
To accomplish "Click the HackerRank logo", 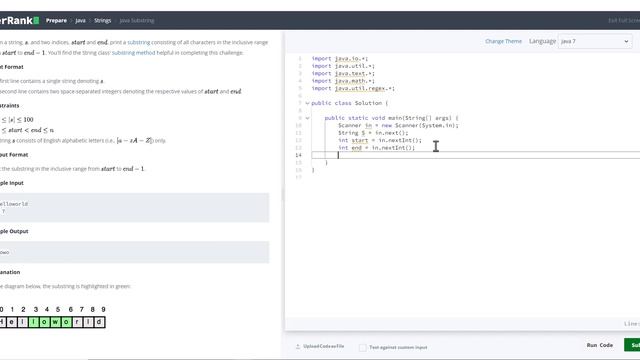I will pyautogui.click(x=19, y=20).
